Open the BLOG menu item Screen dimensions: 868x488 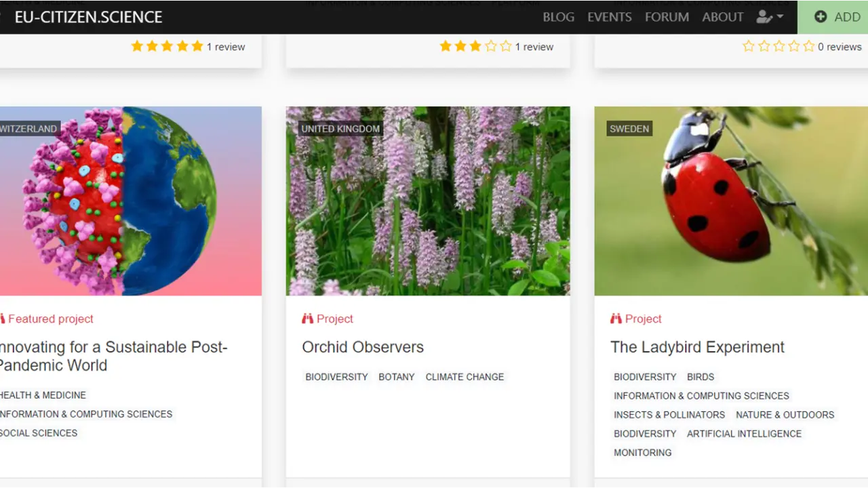tap(558, 17)
